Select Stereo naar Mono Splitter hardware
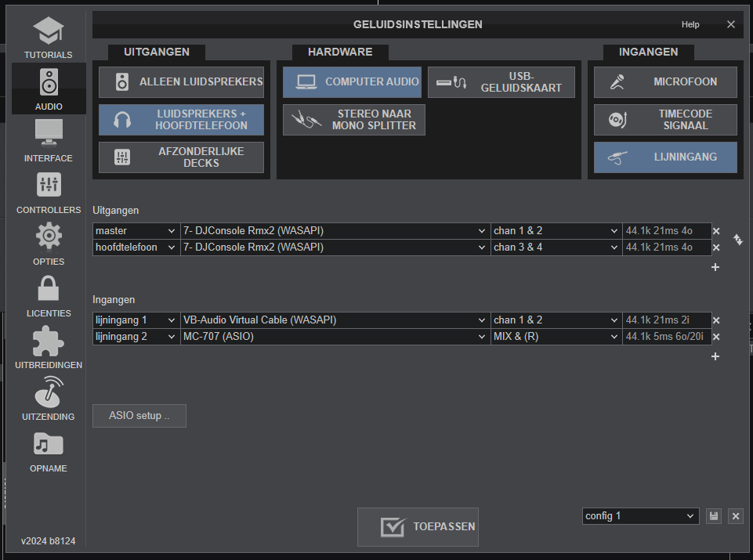The width and height of the screenshot is (753, 560). pyautogui.click(x=354, y=120)
